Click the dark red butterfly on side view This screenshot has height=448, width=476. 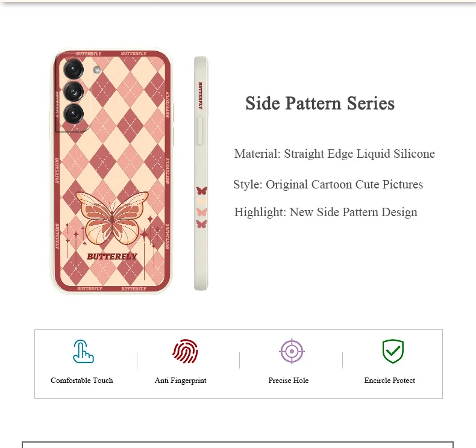(x=202, y=191)
